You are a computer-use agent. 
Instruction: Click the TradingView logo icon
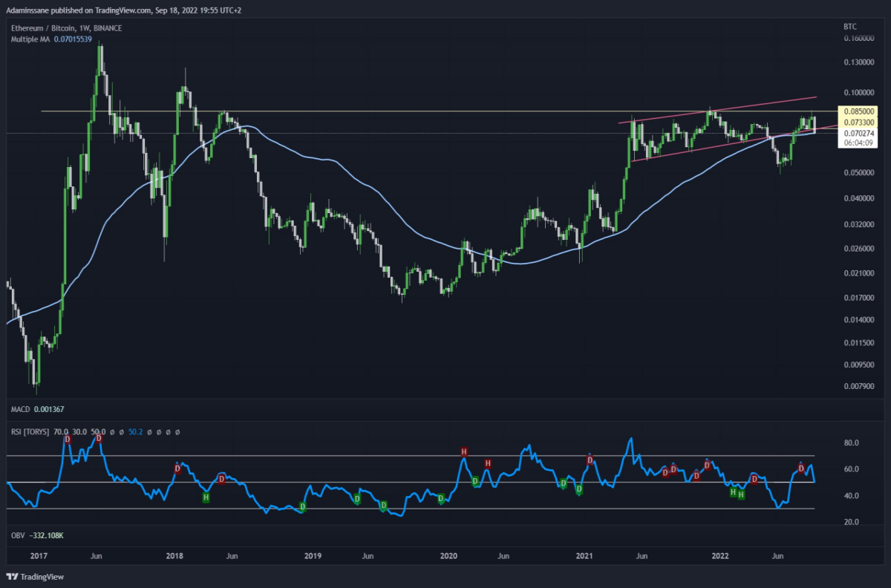click(12, 576)
